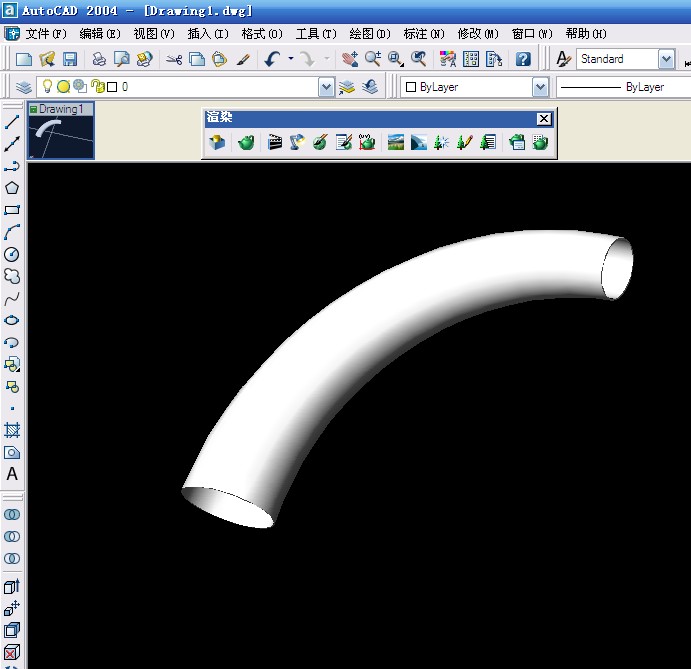Click the Landscape New icon
The height and width of the screenshot is (669, 691).
(441, 142)
